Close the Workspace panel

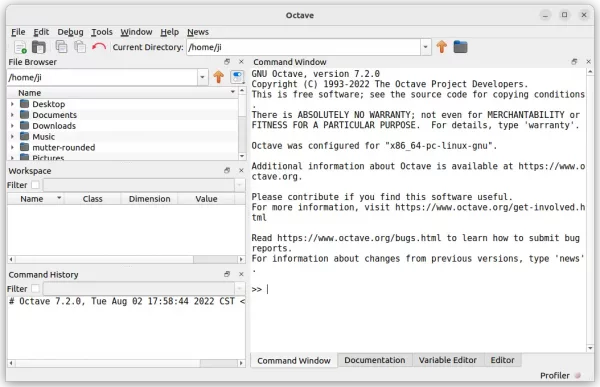click(241, 170)
